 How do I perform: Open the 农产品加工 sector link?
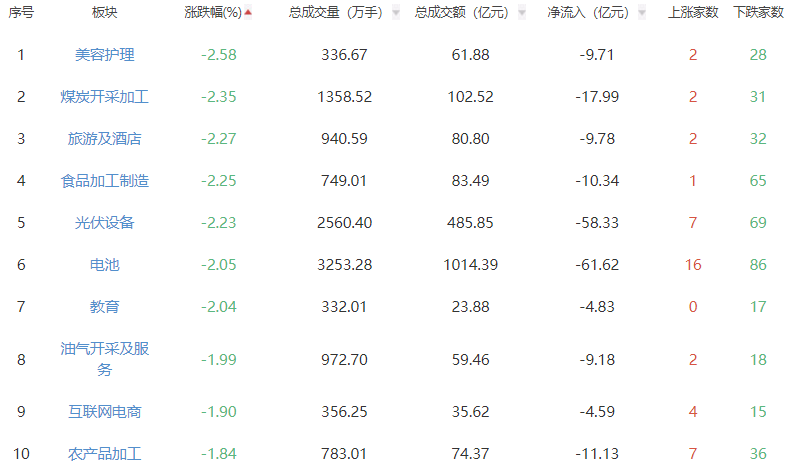[104, 454]
